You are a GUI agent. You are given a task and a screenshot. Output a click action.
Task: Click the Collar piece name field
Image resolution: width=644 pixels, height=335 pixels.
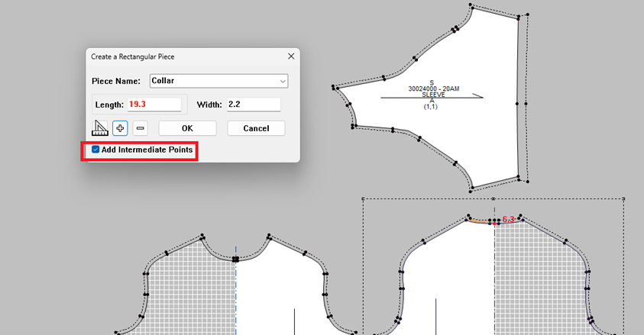click(x=212, y=81)
